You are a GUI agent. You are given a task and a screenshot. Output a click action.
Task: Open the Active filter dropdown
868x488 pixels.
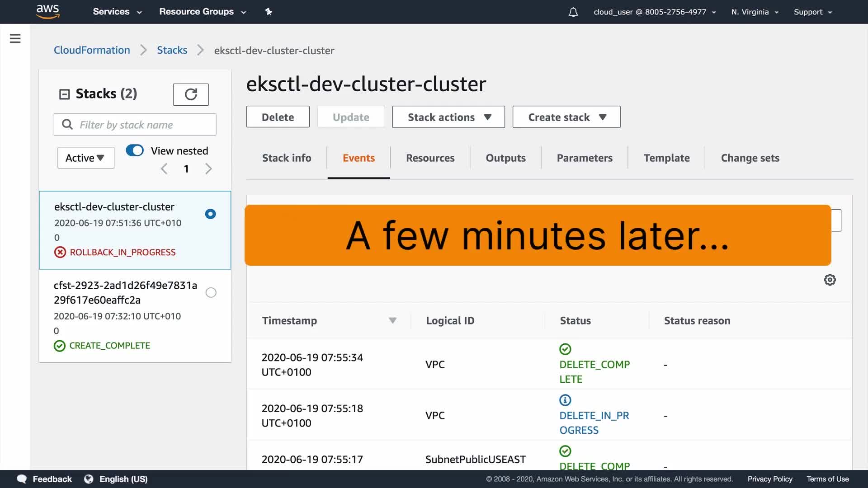pyautogui.click(x=85, y=158)
